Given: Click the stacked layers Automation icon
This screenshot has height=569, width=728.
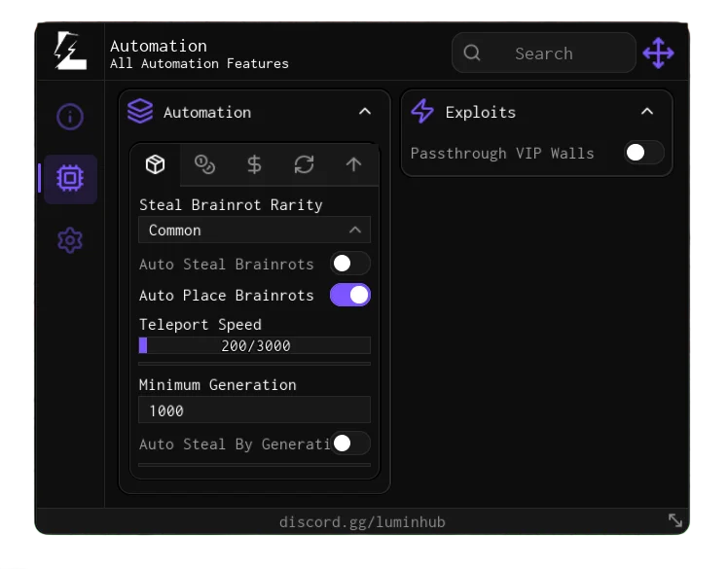Looking at the screenshot, I should click(140, 112).
